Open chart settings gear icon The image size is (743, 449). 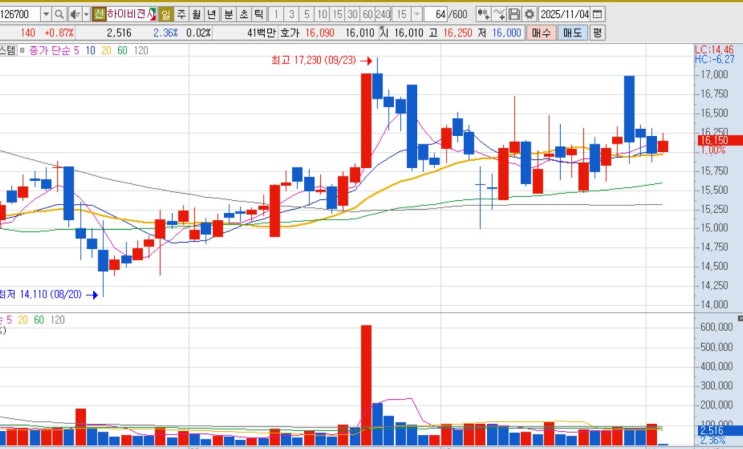pos(529,15)
